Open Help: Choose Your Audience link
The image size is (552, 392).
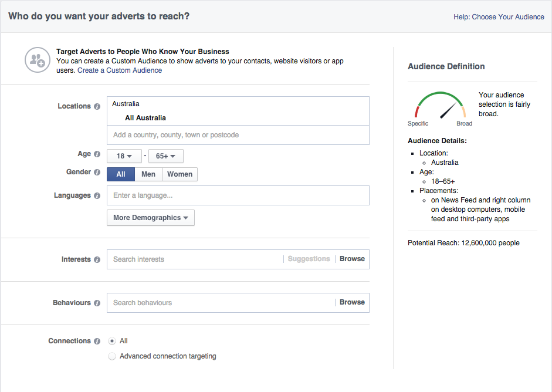coord(499,17)
